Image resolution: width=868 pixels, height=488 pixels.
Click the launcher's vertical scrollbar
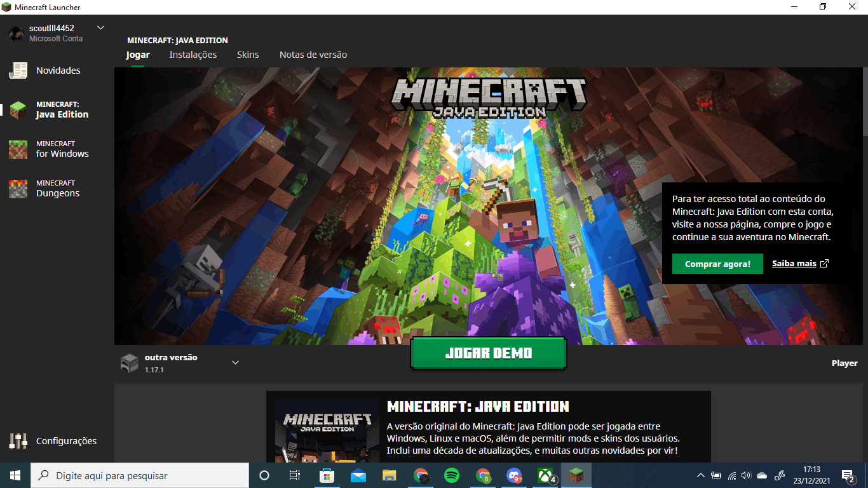[865, 102]
